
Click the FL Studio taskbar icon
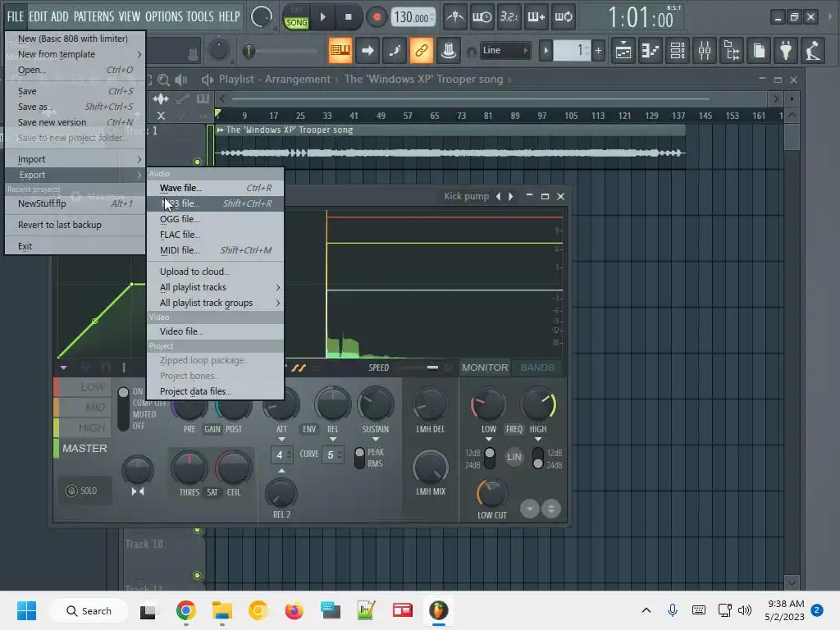pos(438,610)
